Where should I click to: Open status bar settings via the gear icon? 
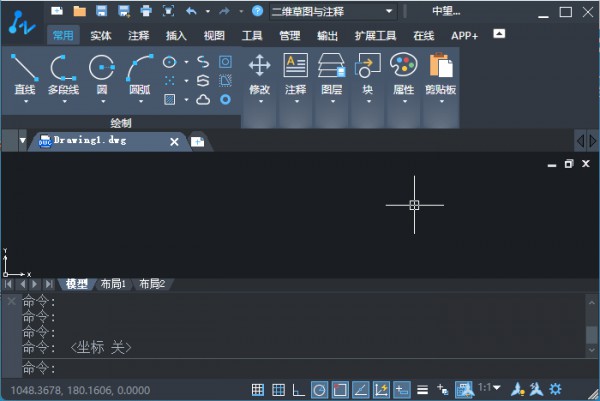click(555, 390)
